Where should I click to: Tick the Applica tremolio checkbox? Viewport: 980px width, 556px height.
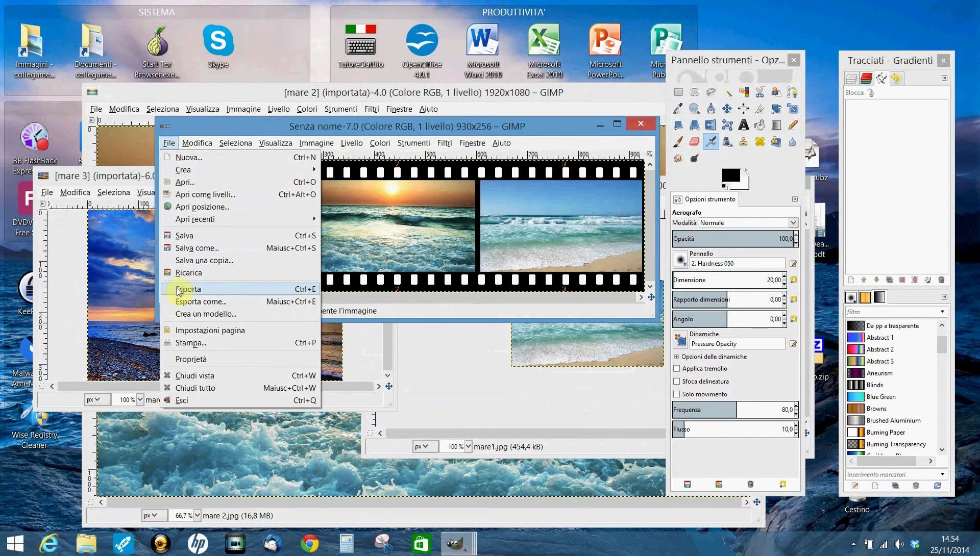click(x=677, y=368)
